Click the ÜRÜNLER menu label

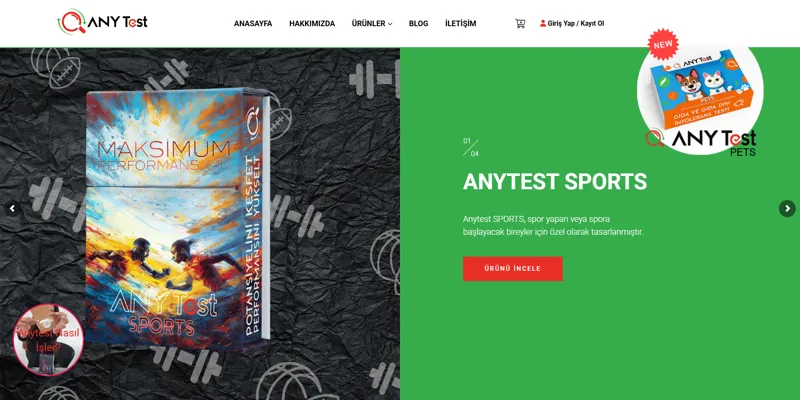[368, 23]
